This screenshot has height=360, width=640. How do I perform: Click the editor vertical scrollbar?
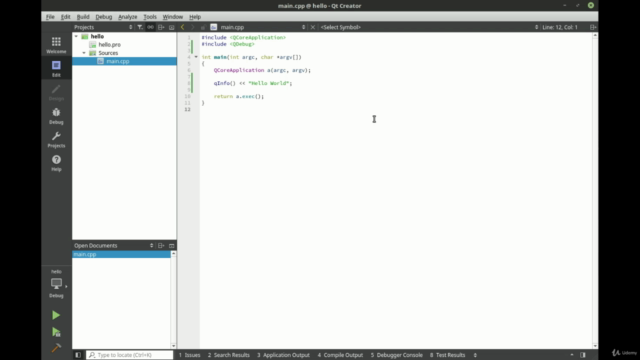595,191
